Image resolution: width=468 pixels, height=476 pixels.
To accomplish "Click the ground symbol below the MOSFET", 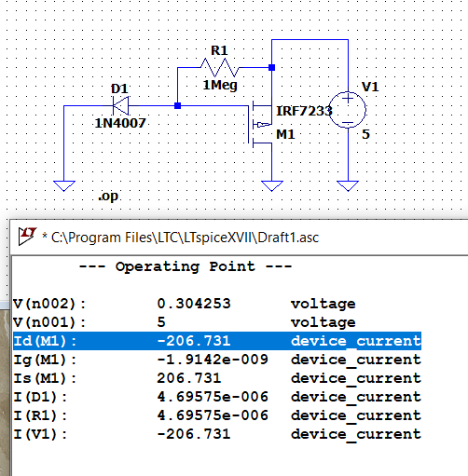I will click(272, 186).
